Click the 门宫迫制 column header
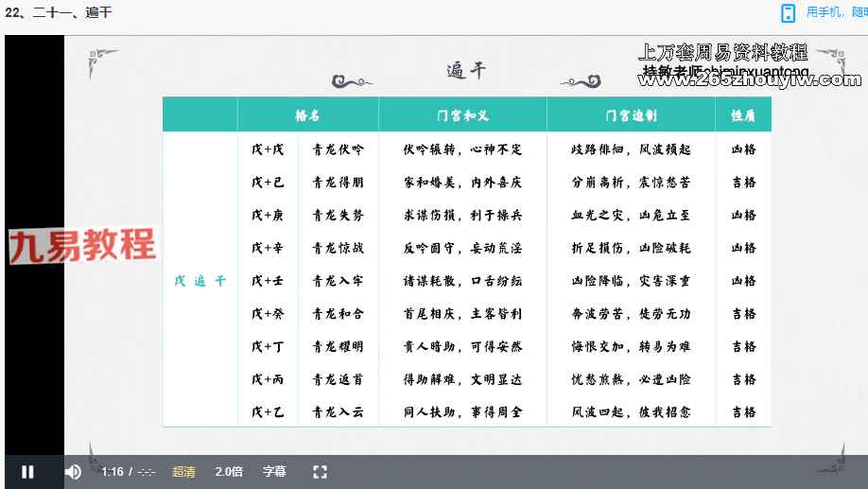The image size is (868, 489). coord(631,115)
